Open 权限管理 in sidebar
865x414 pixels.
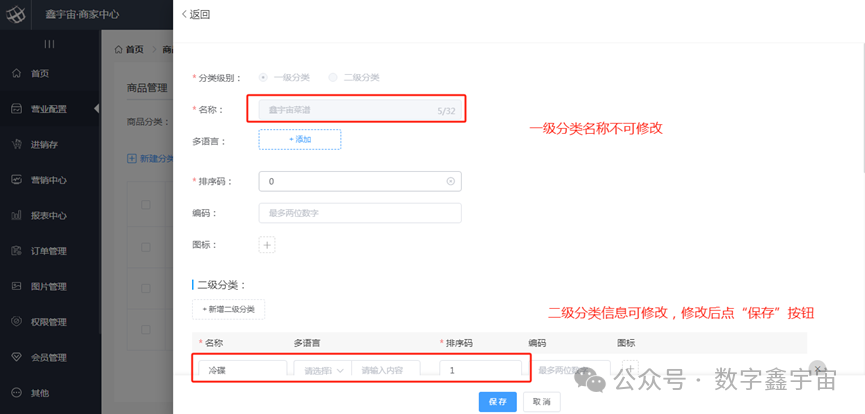(x=50, y=322)
